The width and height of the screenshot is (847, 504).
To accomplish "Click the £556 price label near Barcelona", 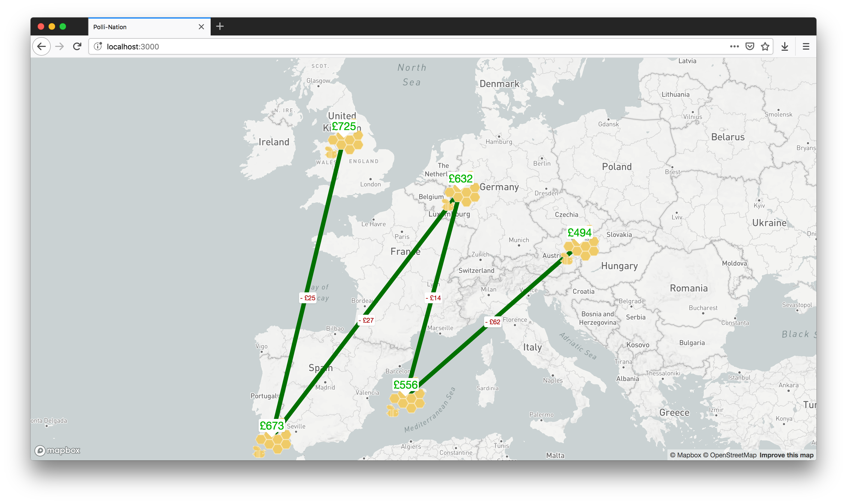I will click(405, 385).
